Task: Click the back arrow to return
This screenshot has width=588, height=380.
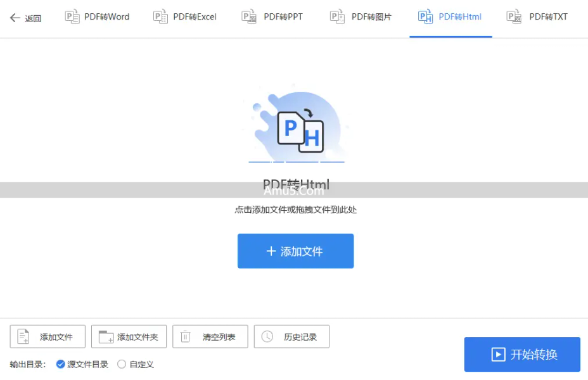Action: click(14, 18)
